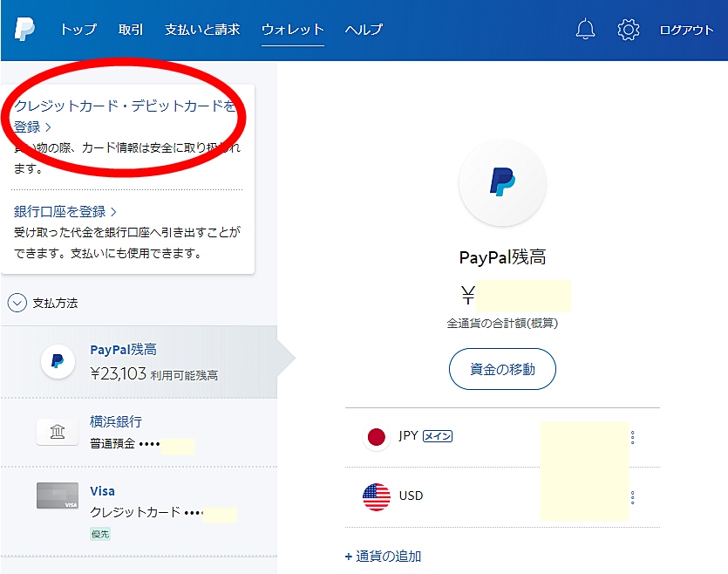Image resolution: width=728 pixels, height=574 pixels.
Task: Click the US flag icon for USD
Action: point(376,496)
